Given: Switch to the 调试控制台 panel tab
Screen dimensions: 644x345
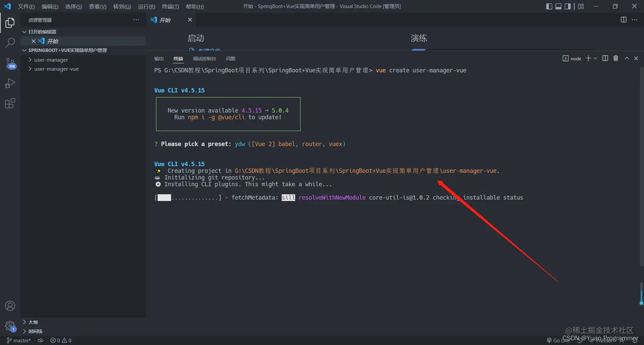Looking at the screenshot, I should [x=204, y=59].
